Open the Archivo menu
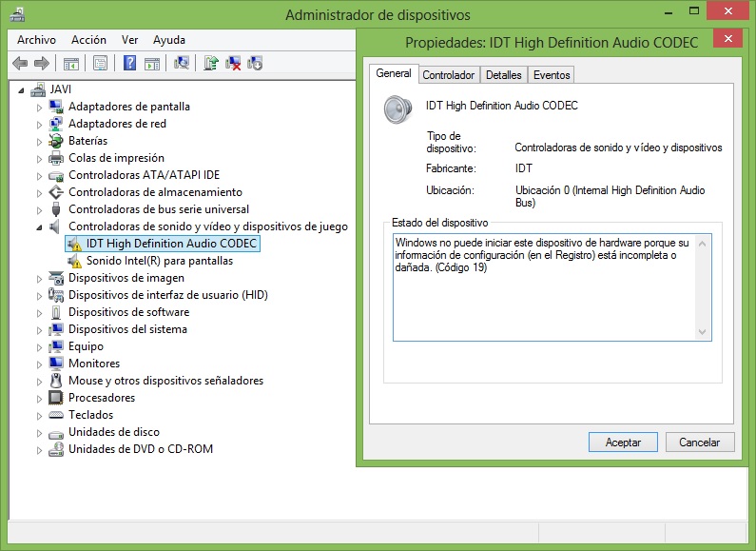Viewport: 756px width, 551px height. pyautogui.click(x=37, y=40)
